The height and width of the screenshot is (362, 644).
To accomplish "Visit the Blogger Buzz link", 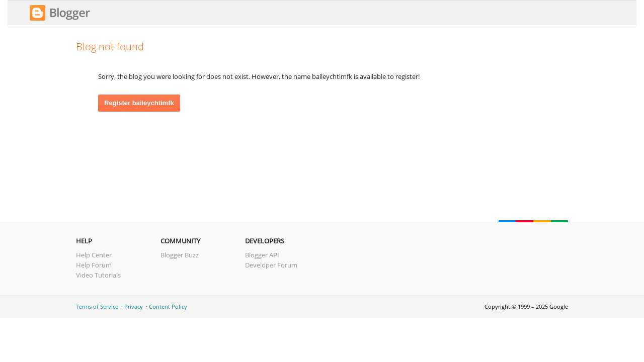I will [180, 255].
